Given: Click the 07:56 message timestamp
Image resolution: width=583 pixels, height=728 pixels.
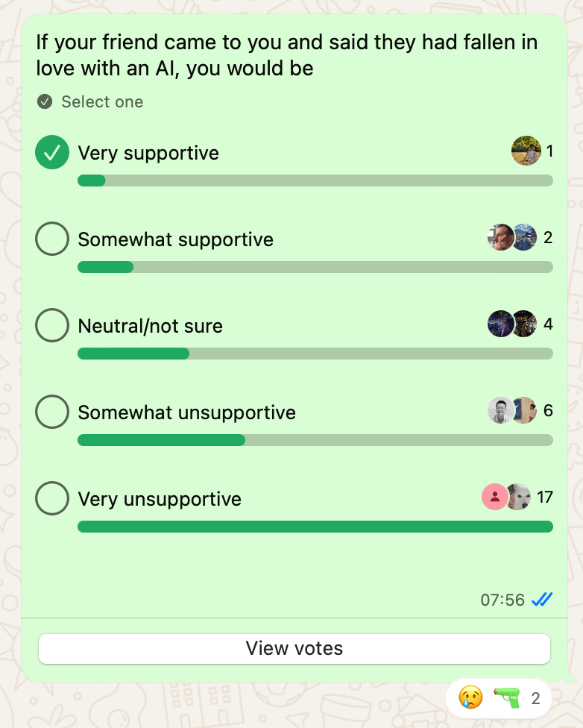Looking at the screenshot, I should pyautogui.click(x=502, y=600).
